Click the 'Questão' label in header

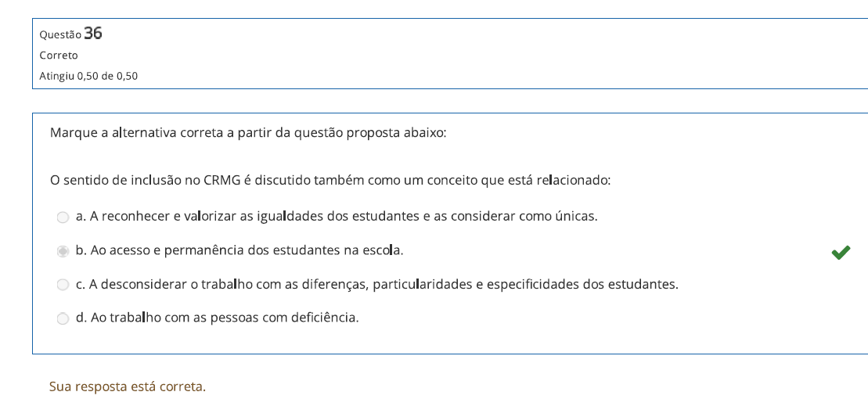point(59,34)
